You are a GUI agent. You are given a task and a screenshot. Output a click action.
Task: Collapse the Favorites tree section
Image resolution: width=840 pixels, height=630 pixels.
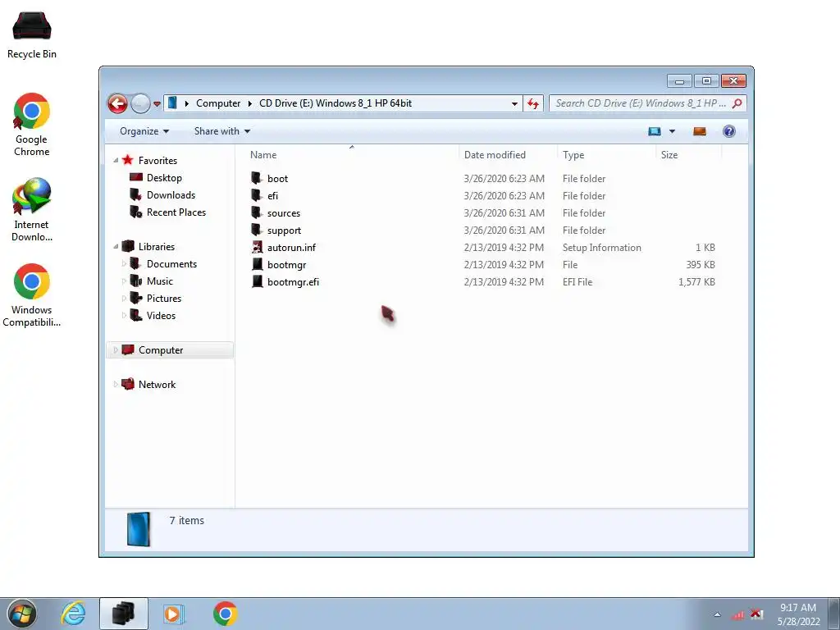[116, 160]
